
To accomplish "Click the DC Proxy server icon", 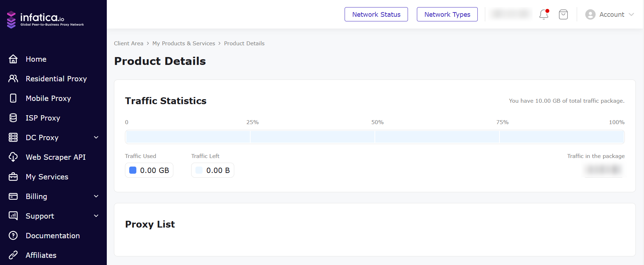I will pyautogui.click(x=13, y=137).
